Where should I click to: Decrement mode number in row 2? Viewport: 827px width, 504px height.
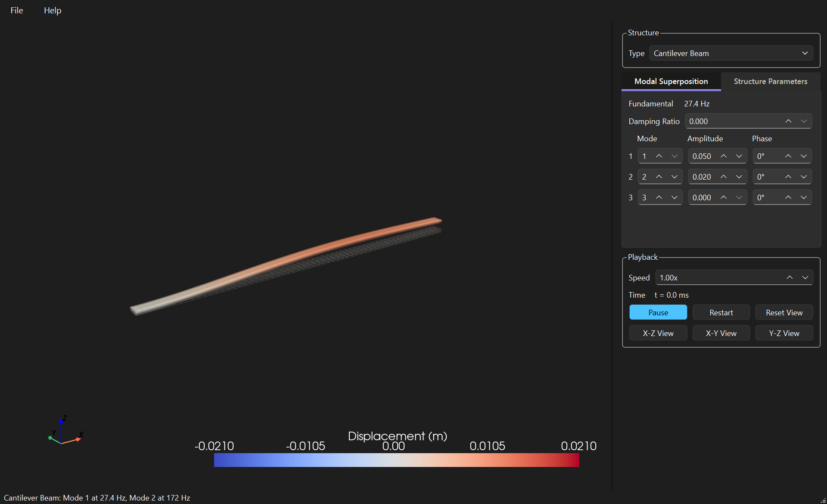[x=675, y=177]
